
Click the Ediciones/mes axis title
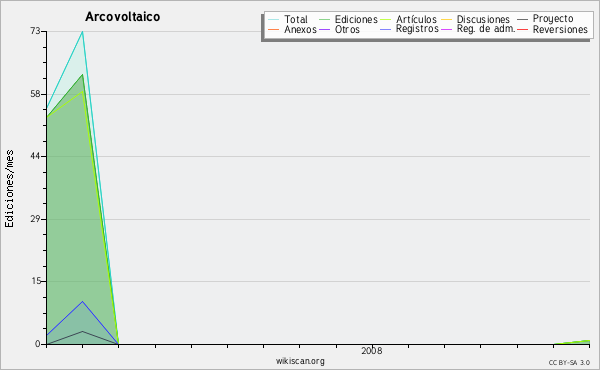click(9, 188)
